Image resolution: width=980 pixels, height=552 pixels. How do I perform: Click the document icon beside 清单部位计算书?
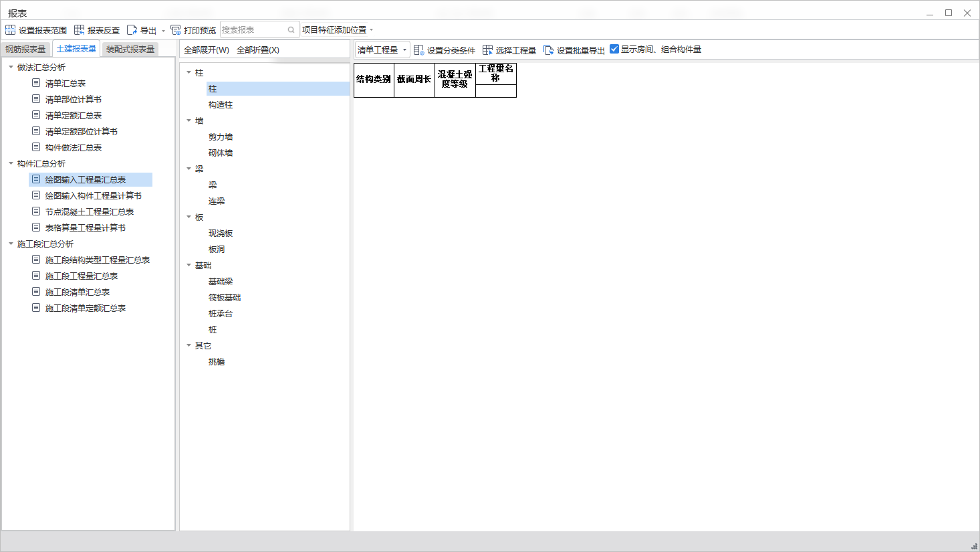(36, 99)
